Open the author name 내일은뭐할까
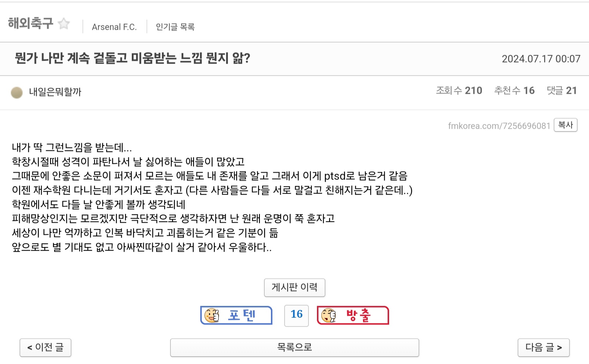The width and height of the screenshot is (589, 364). click(x=55, y=92)
